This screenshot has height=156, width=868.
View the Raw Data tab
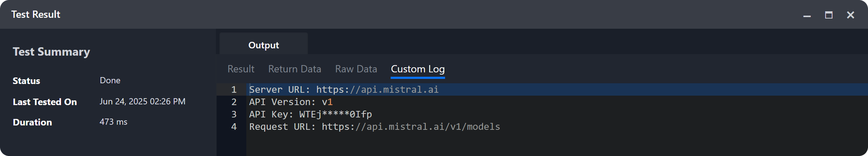coord(356,69)
